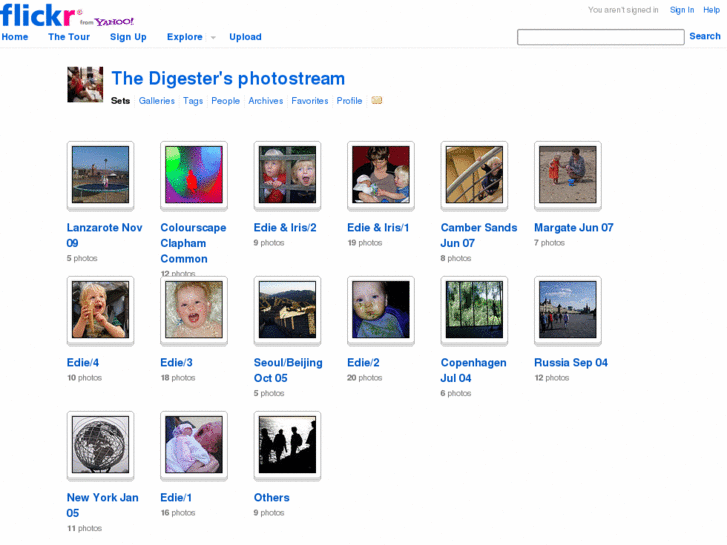
Task: Open the mail envelope icon
Action: click(x=377, y=100)
